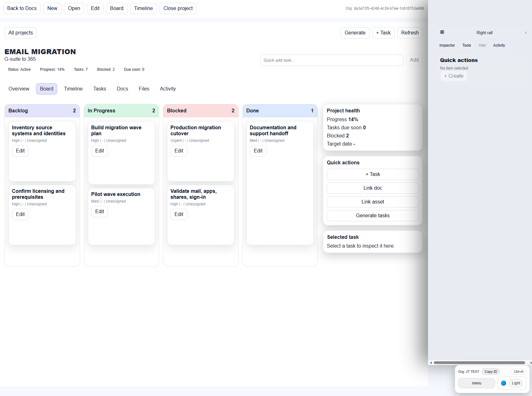
Task: Collapse the Right rail with the chevron
Action: pyautogui.click(x=526, y=33)
